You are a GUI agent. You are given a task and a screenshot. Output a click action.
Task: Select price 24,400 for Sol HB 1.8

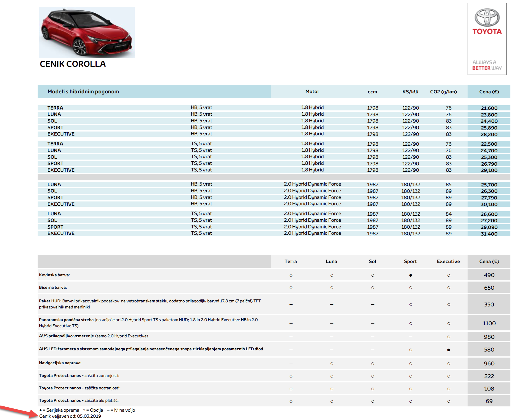click(x=489, y=121)
